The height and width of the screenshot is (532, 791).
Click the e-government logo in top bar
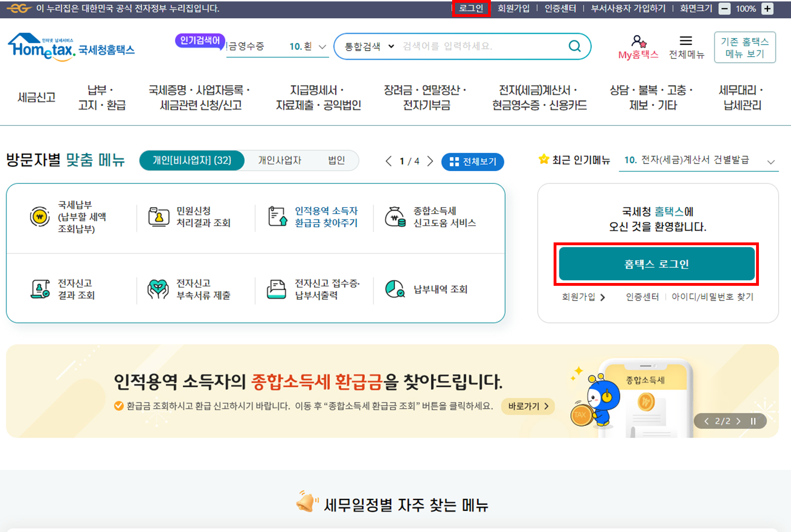click(x=19, y=8)
